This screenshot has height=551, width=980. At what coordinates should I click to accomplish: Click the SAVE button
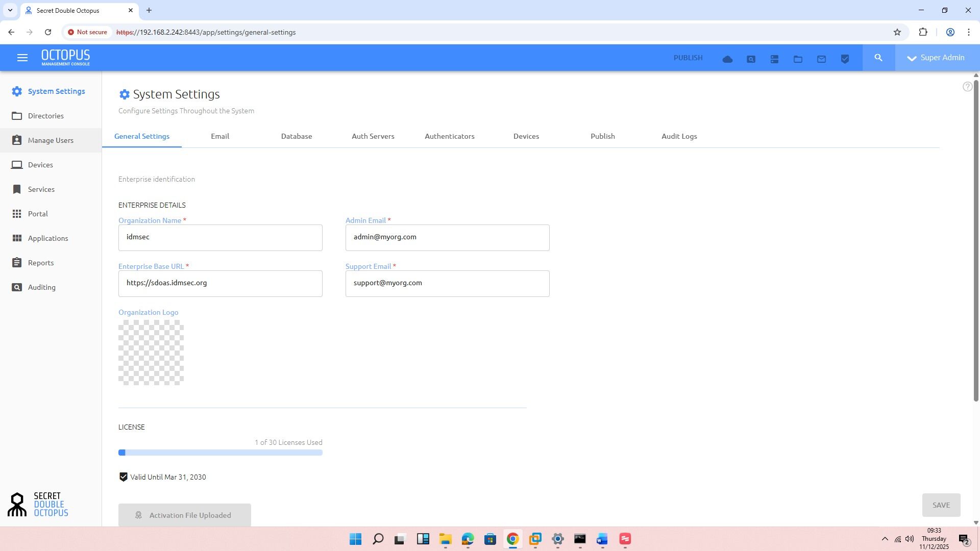[941, 505]
